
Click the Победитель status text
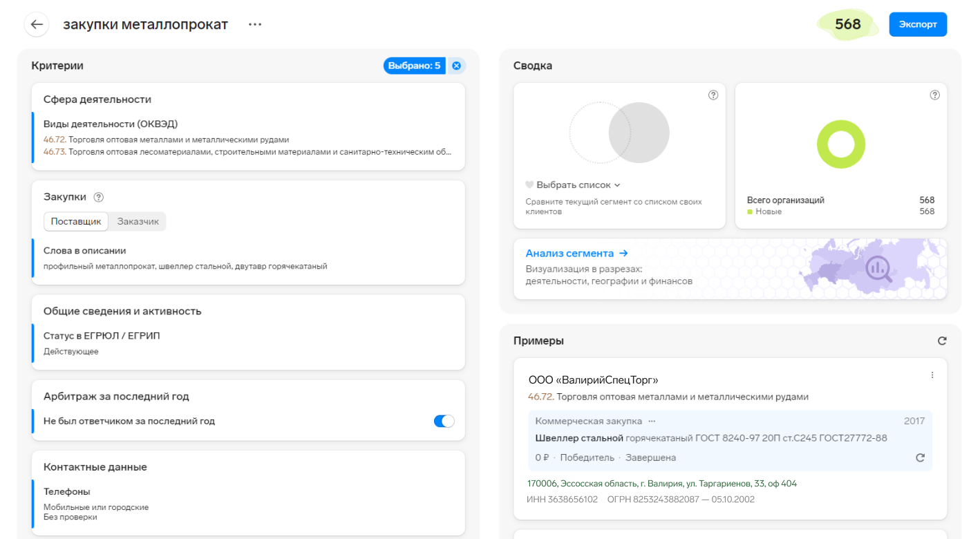pyautogui.click(x=587, y=457)
